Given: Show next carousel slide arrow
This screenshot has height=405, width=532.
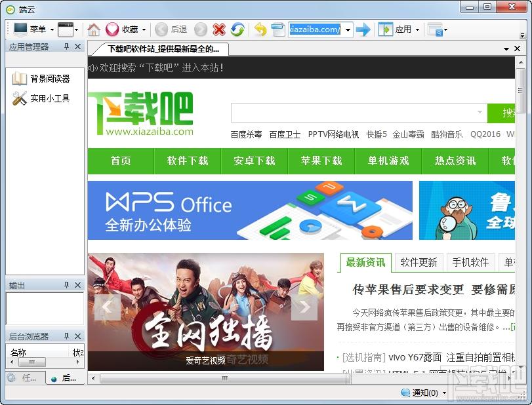Looking at the screenshot, I should (304, 307).
